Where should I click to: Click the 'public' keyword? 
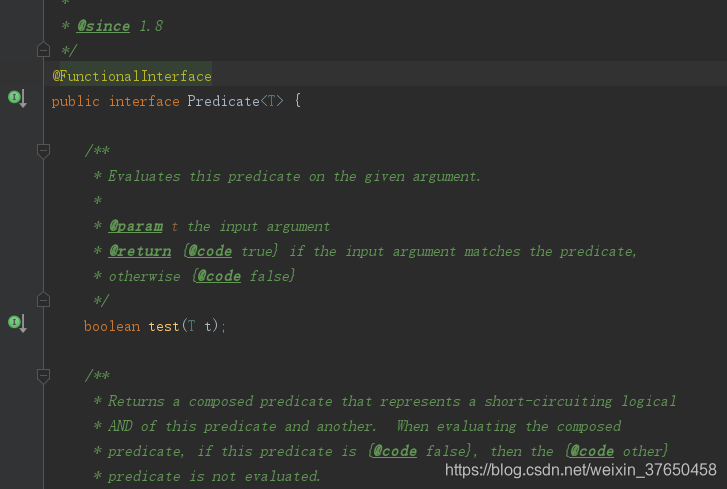pyautogui.click(x=76, y=101)
